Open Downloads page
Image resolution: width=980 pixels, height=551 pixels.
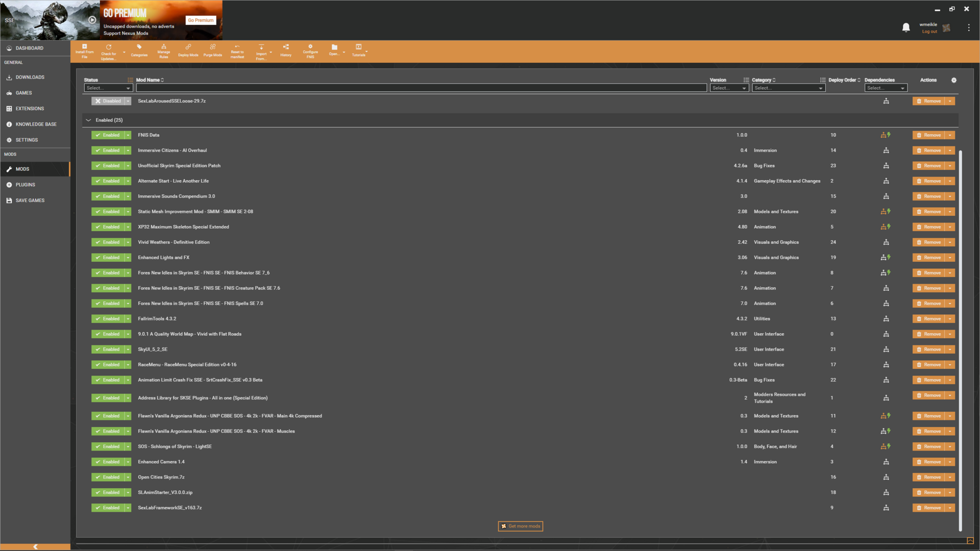(x=30, y=78)
